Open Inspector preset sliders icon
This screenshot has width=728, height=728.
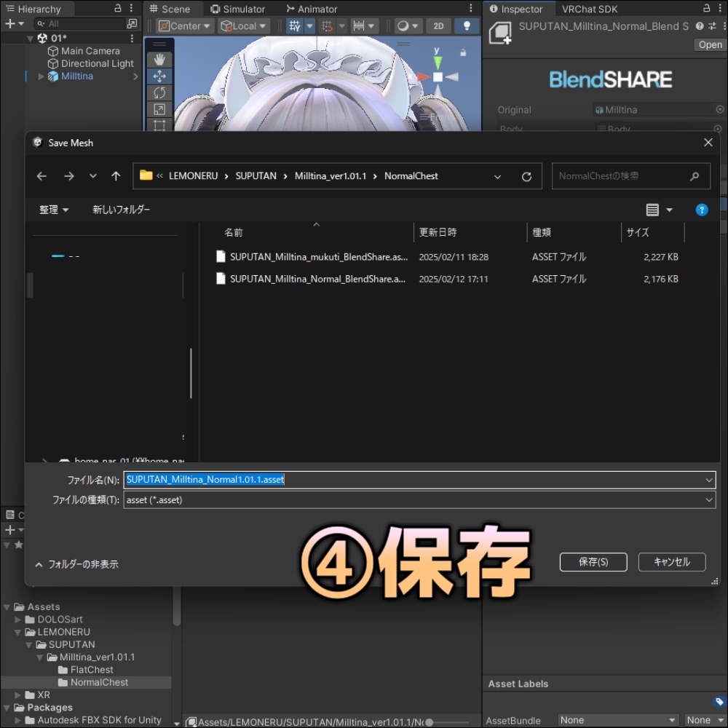pos(712,26)
